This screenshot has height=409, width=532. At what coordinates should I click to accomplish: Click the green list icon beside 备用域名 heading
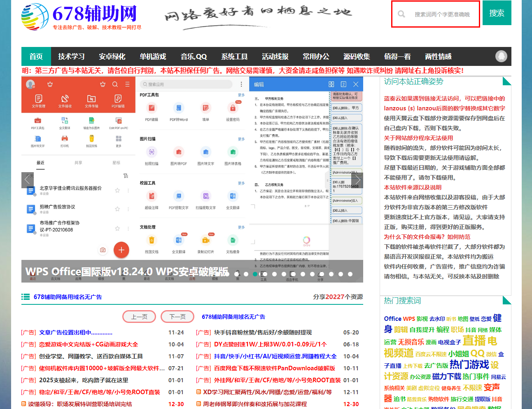tap(26, 297)
